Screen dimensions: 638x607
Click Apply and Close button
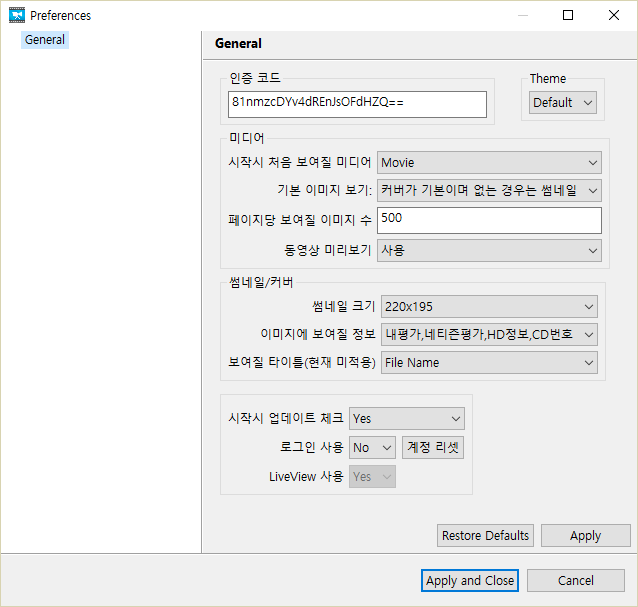point(470,581)
